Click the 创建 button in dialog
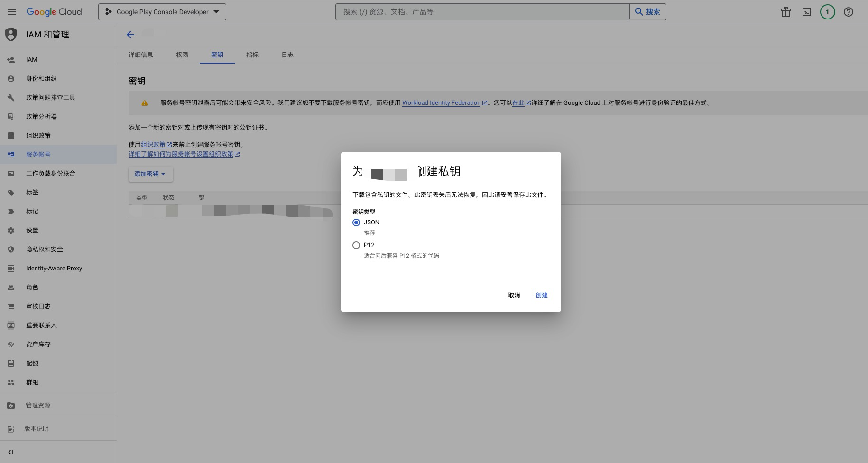Image resolution: width=868 pixels, height=463 pixels. tap(542, 296)
